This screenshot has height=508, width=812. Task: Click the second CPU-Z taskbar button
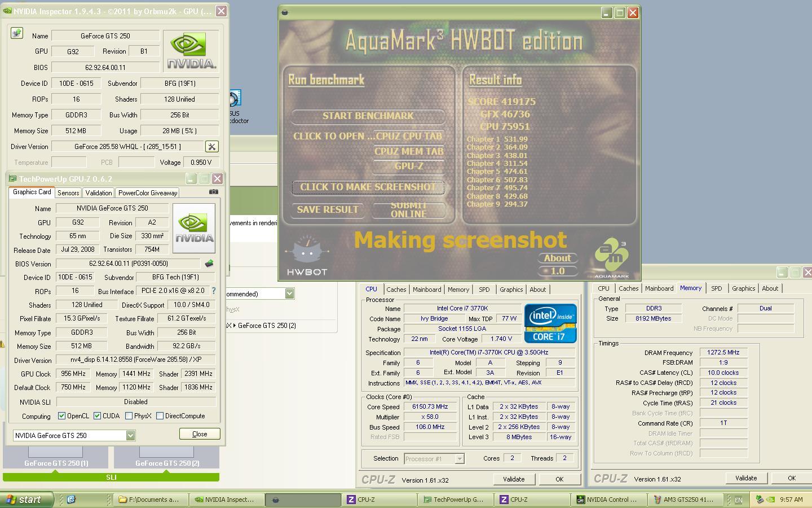click(x=531, y=500)
